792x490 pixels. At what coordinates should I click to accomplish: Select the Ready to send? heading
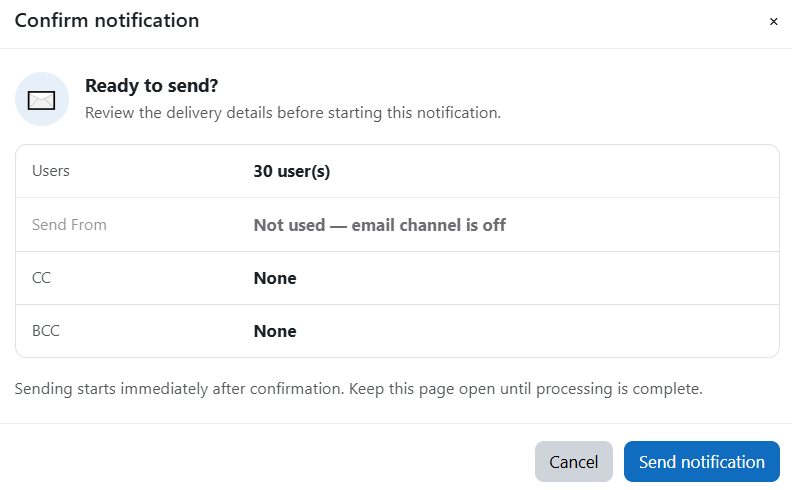pyautogui.click(x=152, y=86)
